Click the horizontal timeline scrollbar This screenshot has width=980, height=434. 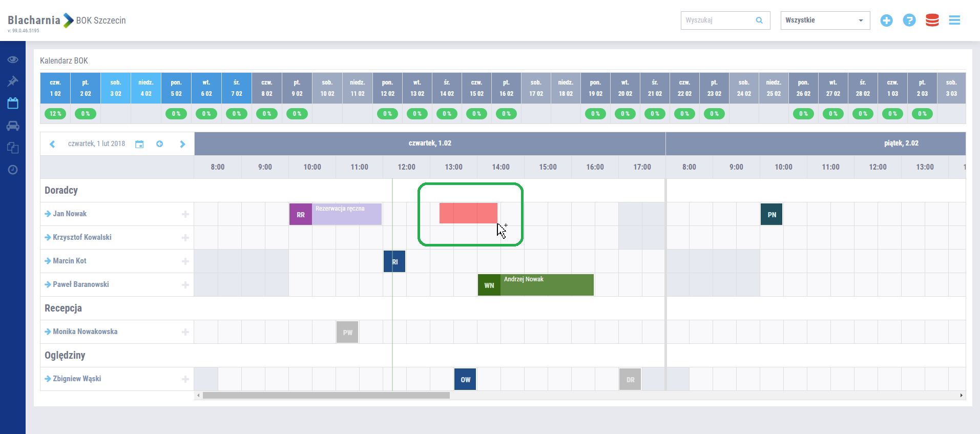pos(326,396)
